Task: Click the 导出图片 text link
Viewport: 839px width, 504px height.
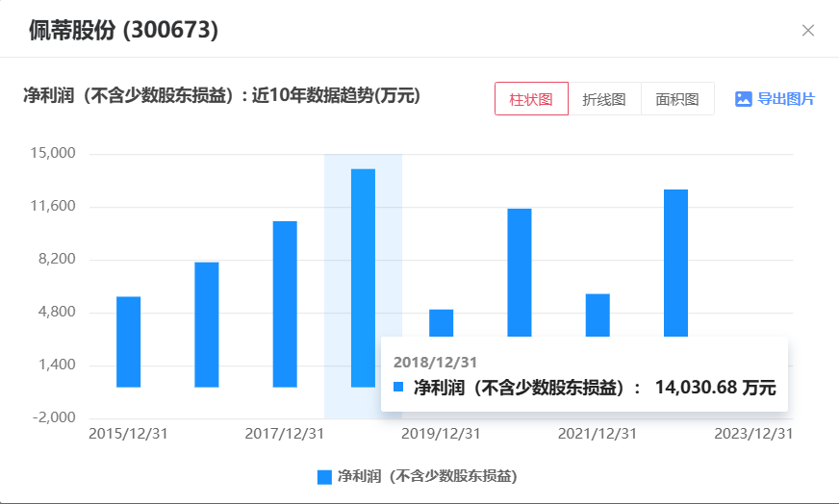Action: [x=786, y=99]
